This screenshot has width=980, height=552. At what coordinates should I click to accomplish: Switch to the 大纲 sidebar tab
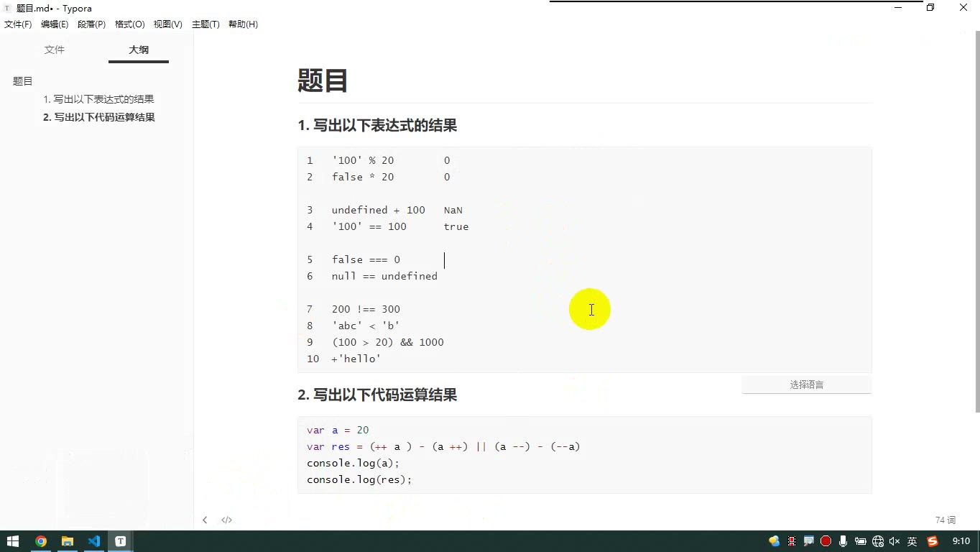pyautogui.click(x=139, y=50)
